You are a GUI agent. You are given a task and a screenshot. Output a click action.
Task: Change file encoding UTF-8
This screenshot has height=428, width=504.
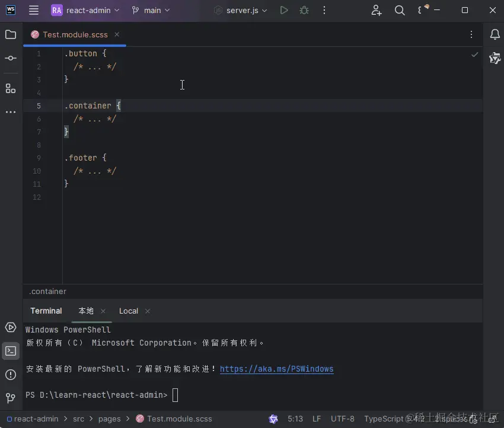pyautogui.click(x=342, y=419)
